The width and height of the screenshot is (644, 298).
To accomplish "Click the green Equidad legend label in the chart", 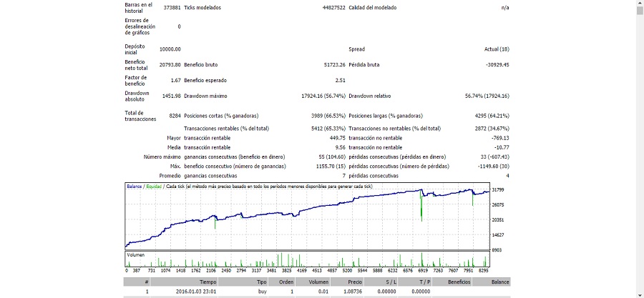I will coord(154,187).
